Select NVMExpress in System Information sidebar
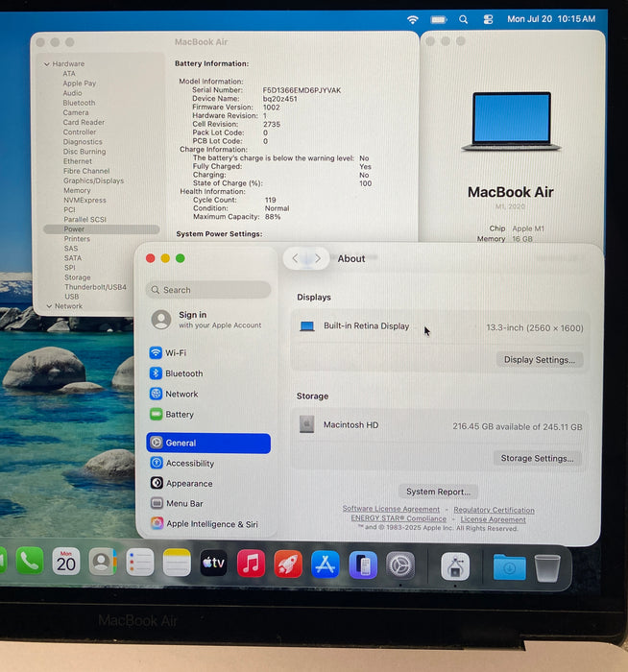 [85, 200]
